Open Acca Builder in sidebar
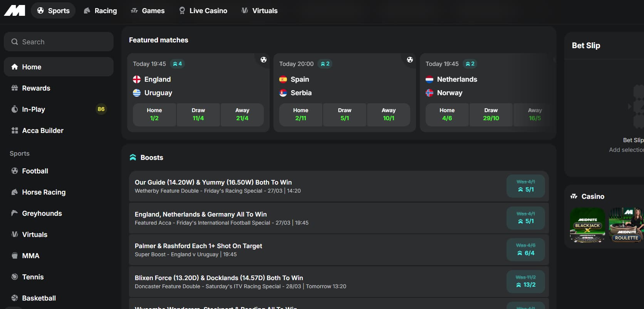This screenshot has width=644, height=309. click(42, 131)
